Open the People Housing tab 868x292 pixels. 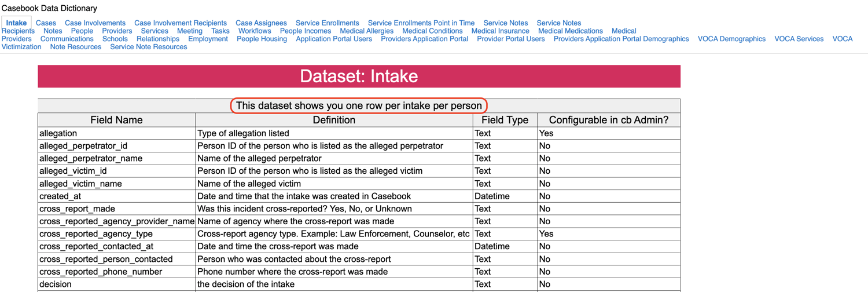(x=262, y=39)
